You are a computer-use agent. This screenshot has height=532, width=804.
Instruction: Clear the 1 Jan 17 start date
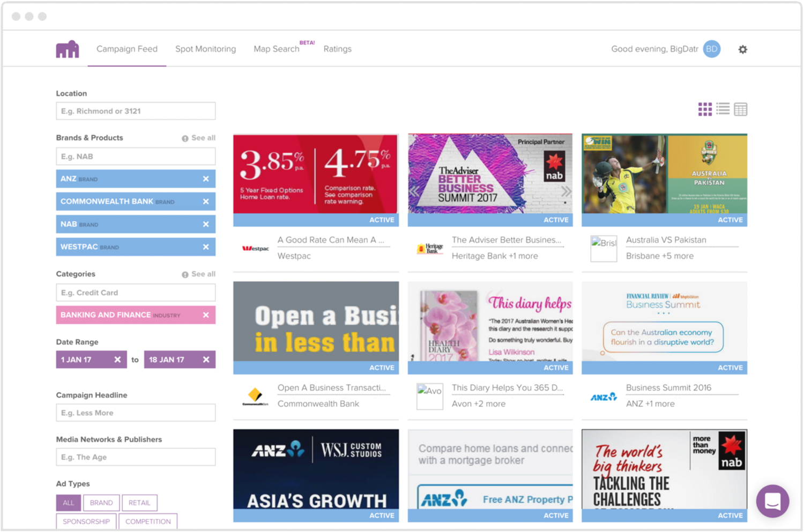click(117, 359)
